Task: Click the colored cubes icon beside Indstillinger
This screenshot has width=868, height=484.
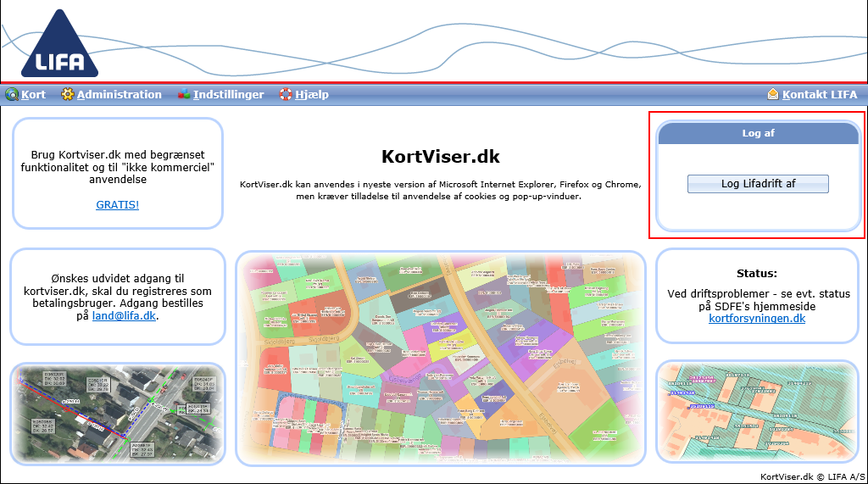Action: (x=184, y=94)
